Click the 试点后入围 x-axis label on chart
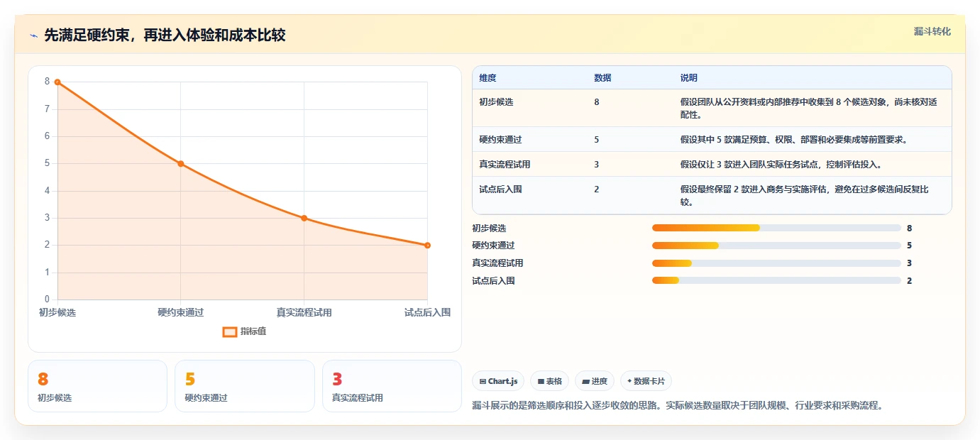The height and width of the screenshot is (440, 980). pos(427,312)
